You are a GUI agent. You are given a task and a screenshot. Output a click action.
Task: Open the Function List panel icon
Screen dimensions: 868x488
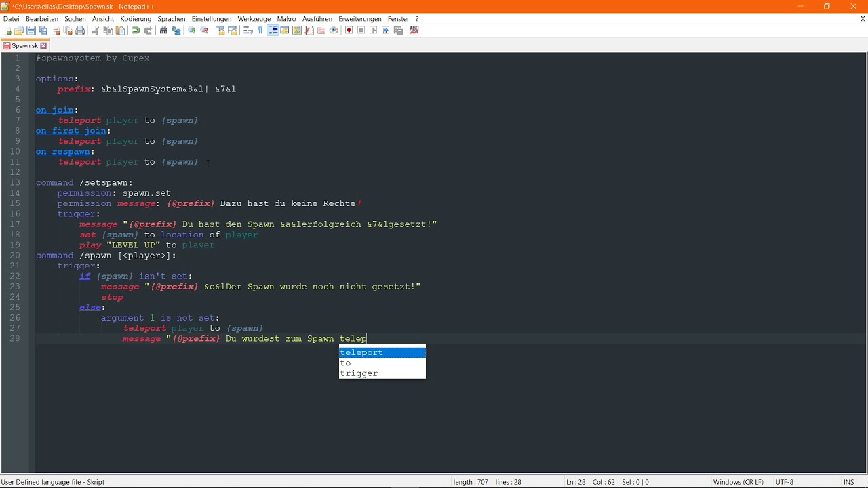point(309,30)
